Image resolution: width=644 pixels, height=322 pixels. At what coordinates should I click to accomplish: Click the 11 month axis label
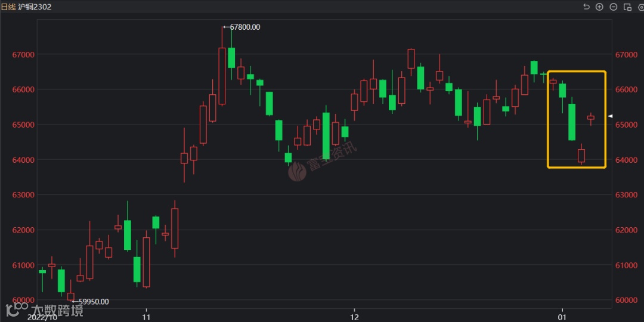click(146, 317)
